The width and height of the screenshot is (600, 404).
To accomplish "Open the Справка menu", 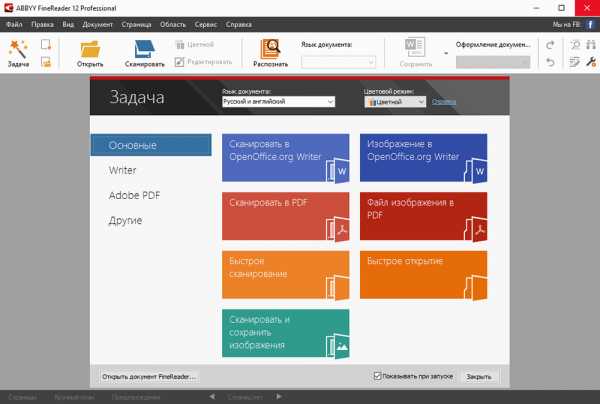I will (x=238, y=25).
